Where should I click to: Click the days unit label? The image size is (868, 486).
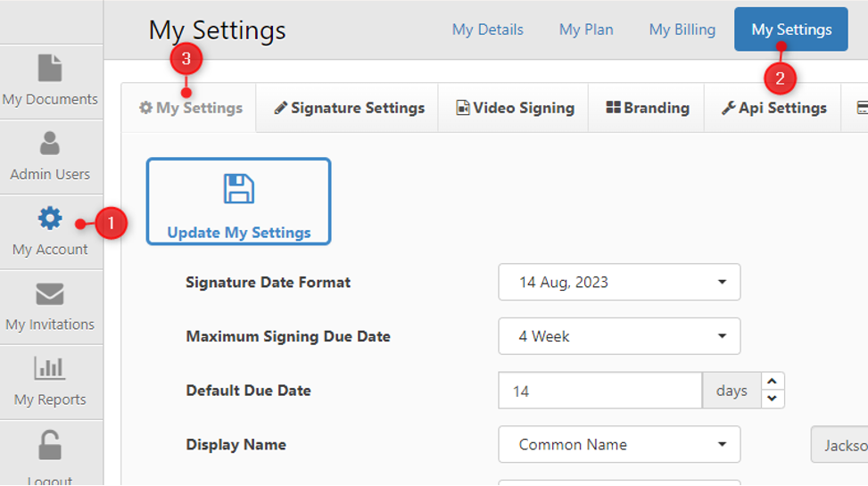[x=732, y=391]
